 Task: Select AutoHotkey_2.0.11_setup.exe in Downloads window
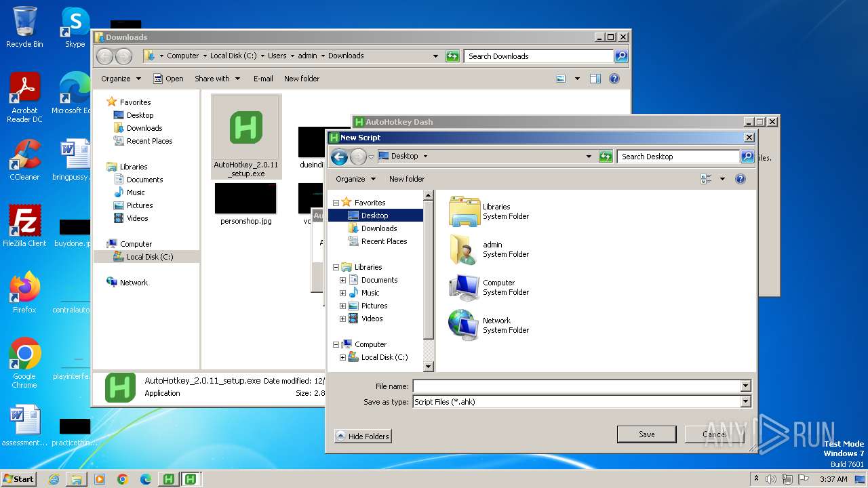[x=245, y=137]
